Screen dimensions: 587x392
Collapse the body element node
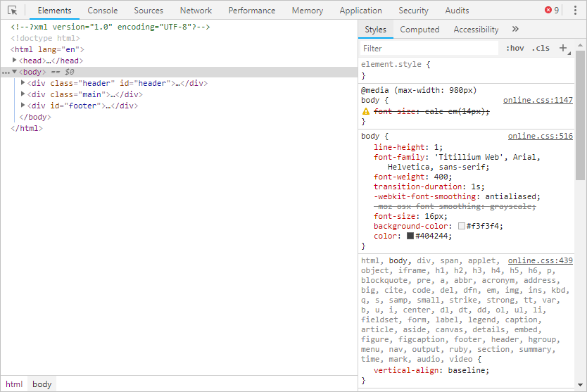click(15, 72)
